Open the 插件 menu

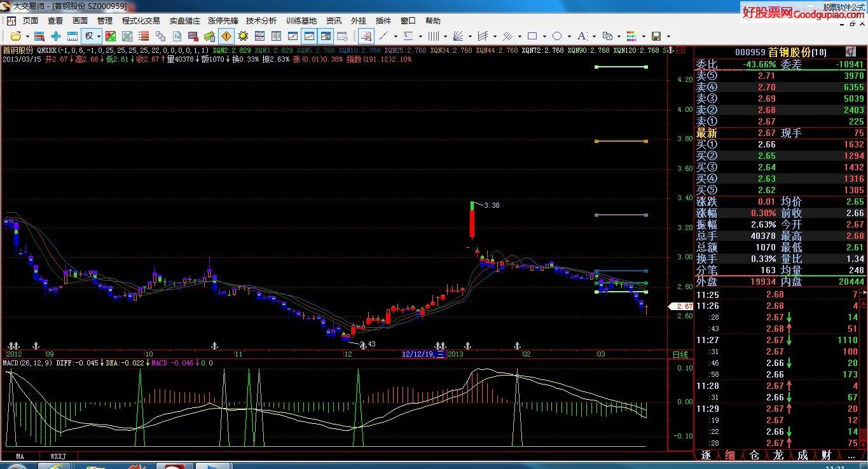tap(383, 20)
